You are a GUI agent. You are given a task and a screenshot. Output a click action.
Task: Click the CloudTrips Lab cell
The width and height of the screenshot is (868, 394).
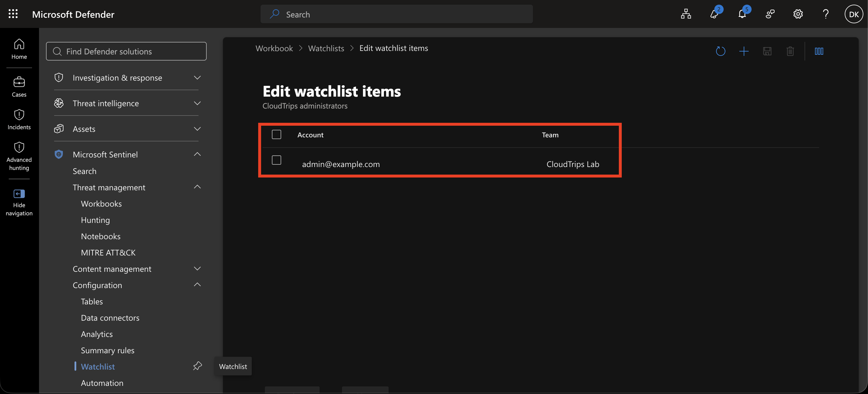point(573,164)
